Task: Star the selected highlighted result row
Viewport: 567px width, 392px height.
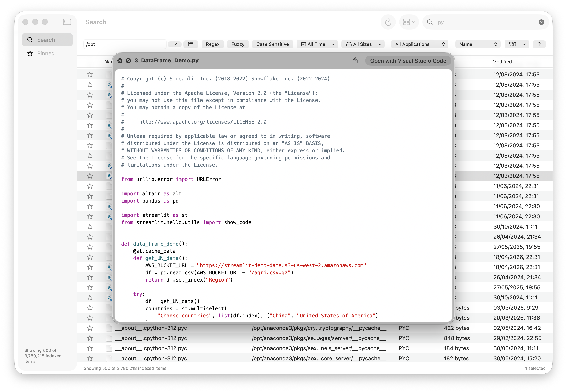Action: [x=90, y=176]
